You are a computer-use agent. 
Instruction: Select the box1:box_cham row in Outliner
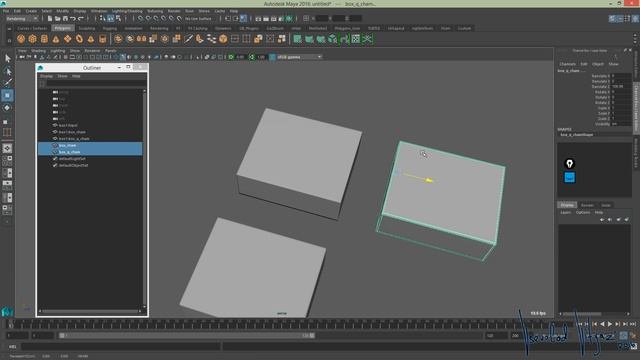tap(90, 132)
